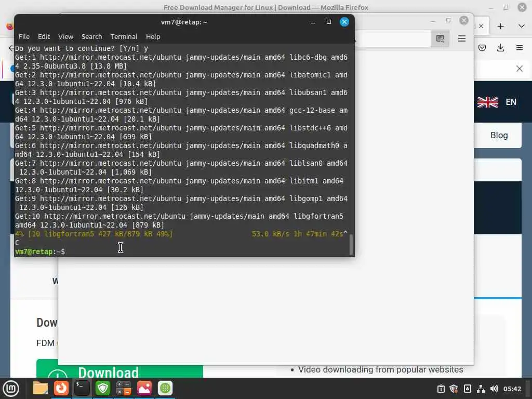532x399 pixels.
Task: Close the current Firefox tab
Action: pos(481,26)
